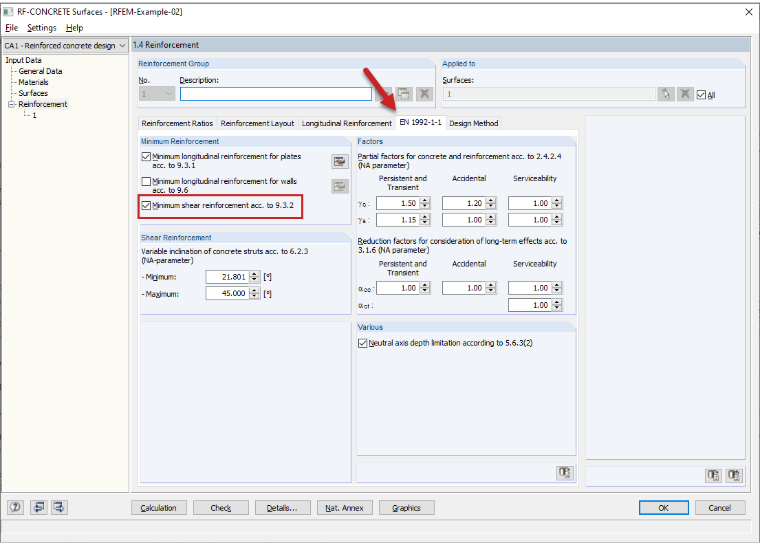Screen dimensions: 760x545
Task: Open help via the question mark icon
Action: tap(16, 507)
